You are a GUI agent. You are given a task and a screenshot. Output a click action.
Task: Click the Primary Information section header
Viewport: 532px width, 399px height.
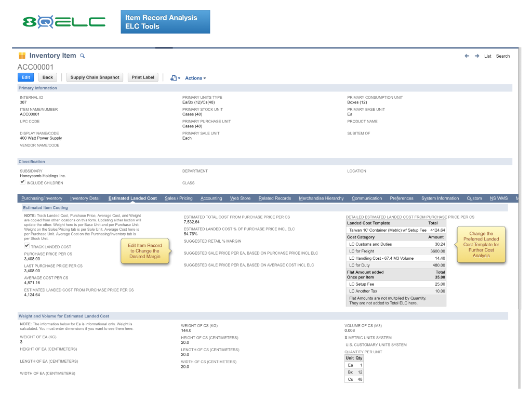(264, 88)
